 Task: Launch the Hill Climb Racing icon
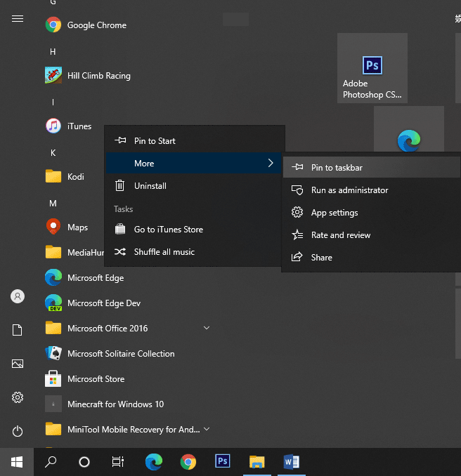pyautogui.click(x=53, y=76)
